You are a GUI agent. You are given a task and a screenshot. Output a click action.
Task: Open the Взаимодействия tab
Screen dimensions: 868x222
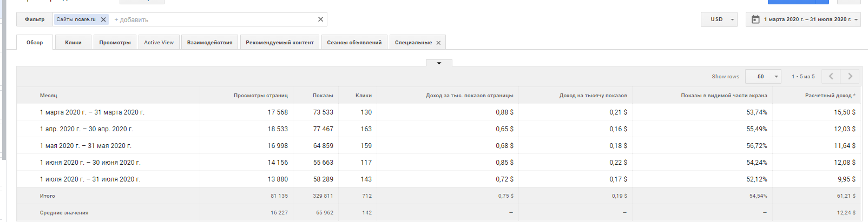pos(209,43)
